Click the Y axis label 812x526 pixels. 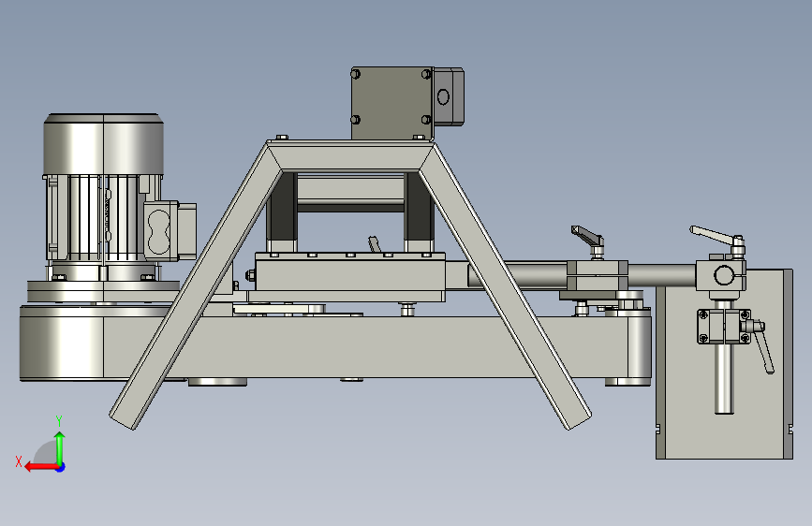[x=59, y=420]
